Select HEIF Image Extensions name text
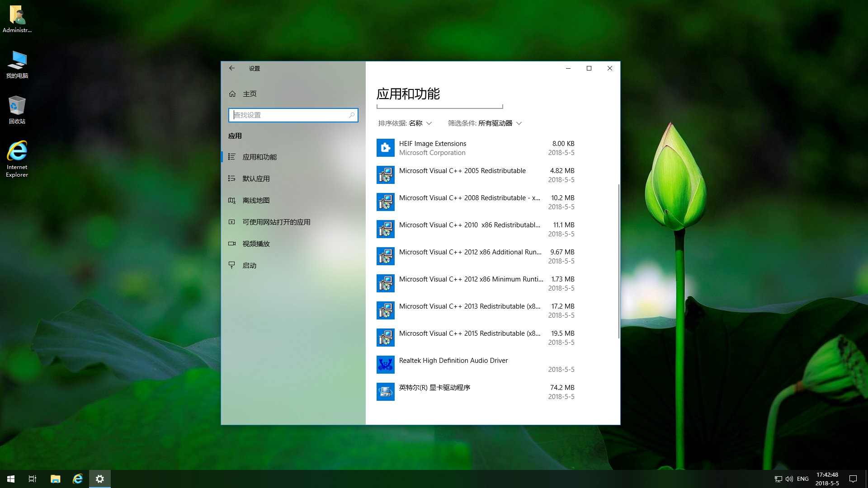This screenshot has width=868, height=488. pos(433,144)
